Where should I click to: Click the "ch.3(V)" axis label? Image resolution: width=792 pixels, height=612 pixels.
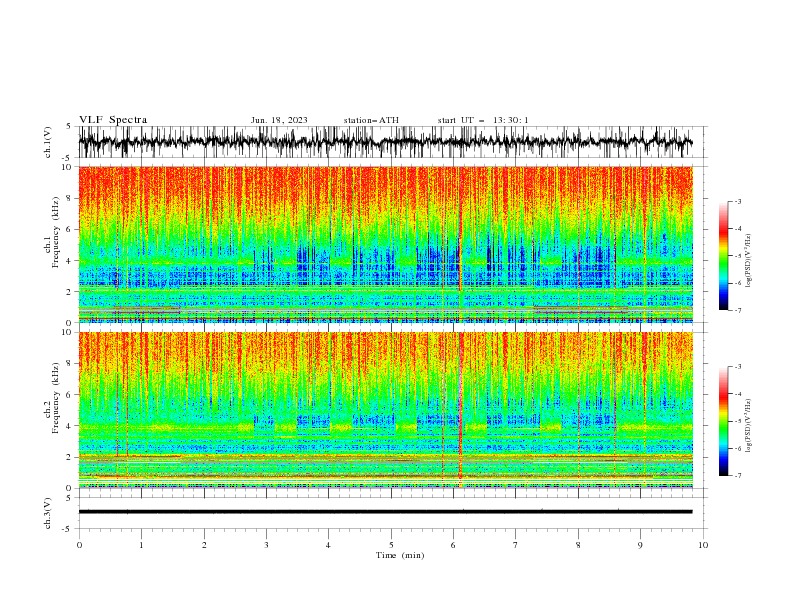pyautogui.click(x=48, y=513)
